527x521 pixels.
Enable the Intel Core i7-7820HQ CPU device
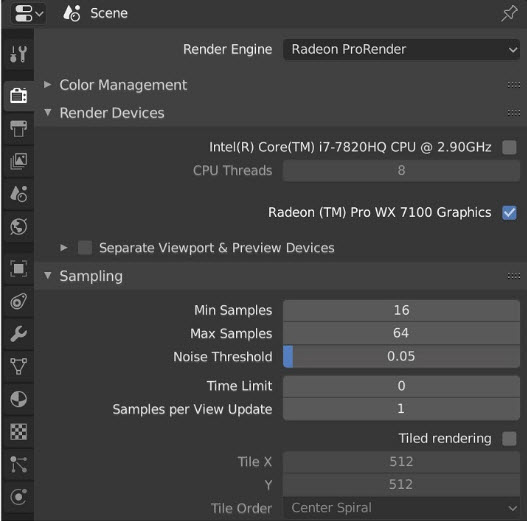pos(509,147)
